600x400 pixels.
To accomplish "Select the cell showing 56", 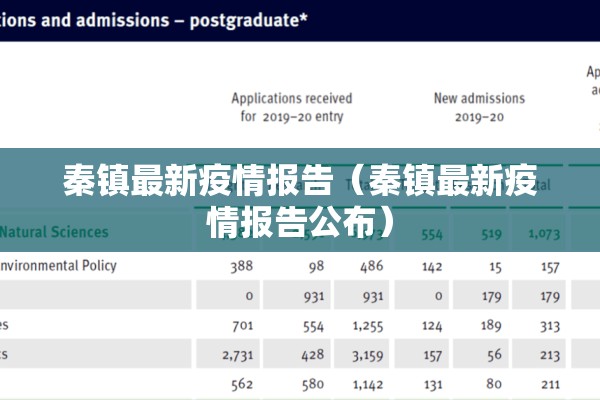I will pos(494,355).
